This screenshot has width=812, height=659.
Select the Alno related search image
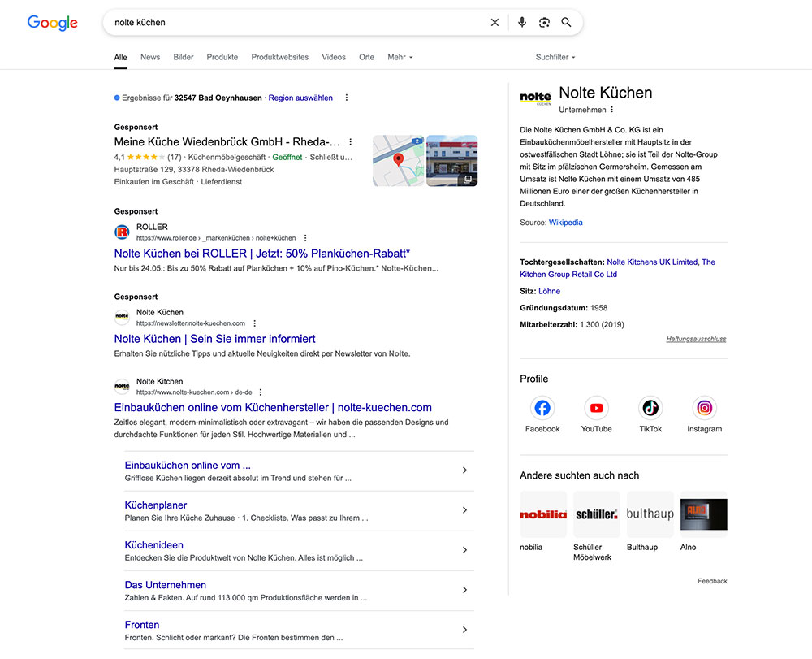(x=704, y=514)
